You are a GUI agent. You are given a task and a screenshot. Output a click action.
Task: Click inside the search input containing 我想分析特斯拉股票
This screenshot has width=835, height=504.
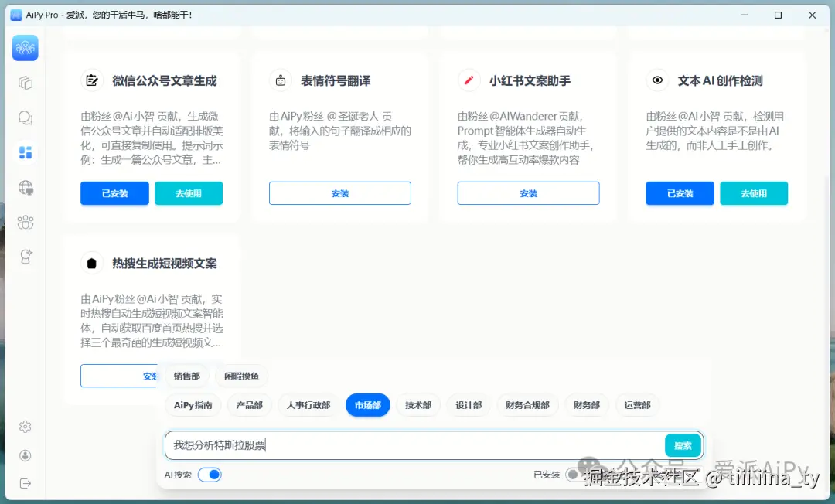(387, 445)
